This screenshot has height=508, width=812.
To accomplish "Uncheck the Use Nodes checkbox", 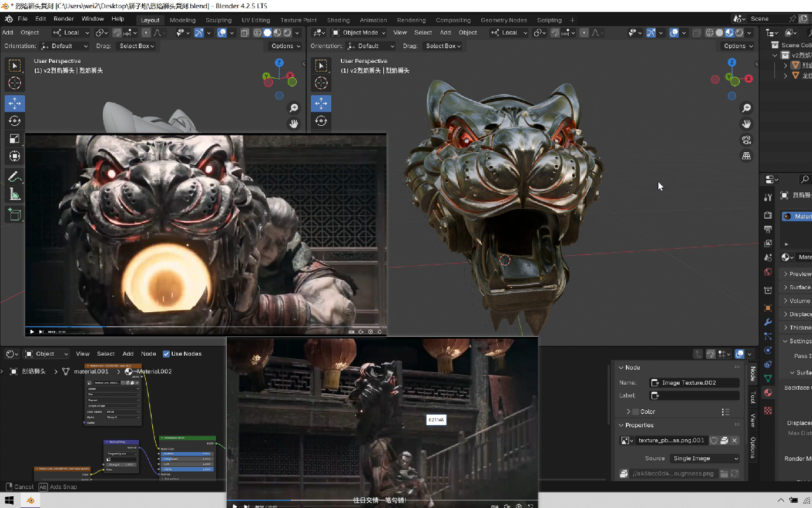I will coord(166,354).
